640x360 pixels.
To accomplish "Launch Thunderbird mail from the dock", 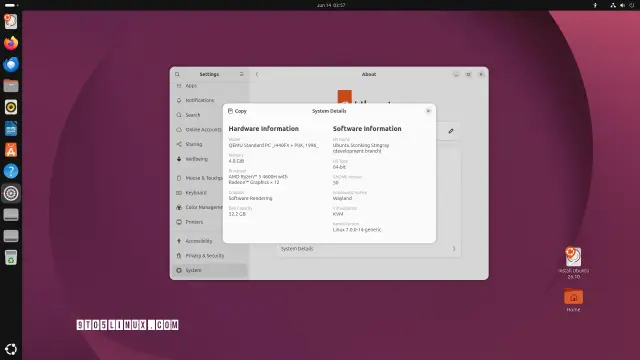I will pos(11,64).
